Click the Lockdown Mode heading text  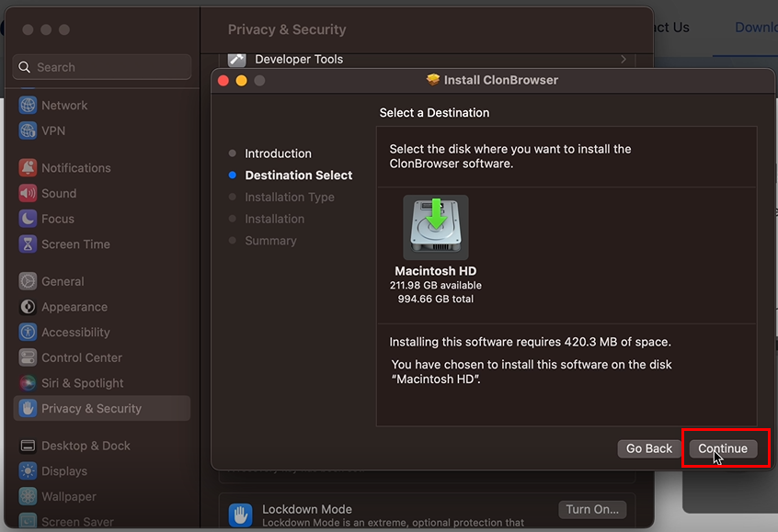click(x=307, y=509)
